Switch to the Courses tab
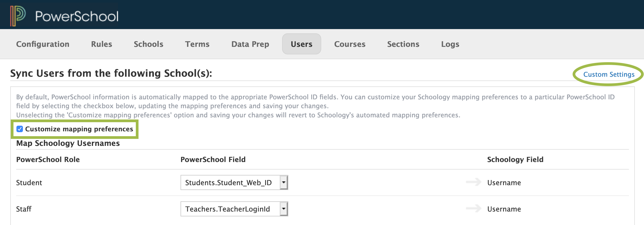 pyautogui.click(x=350, y=44)
